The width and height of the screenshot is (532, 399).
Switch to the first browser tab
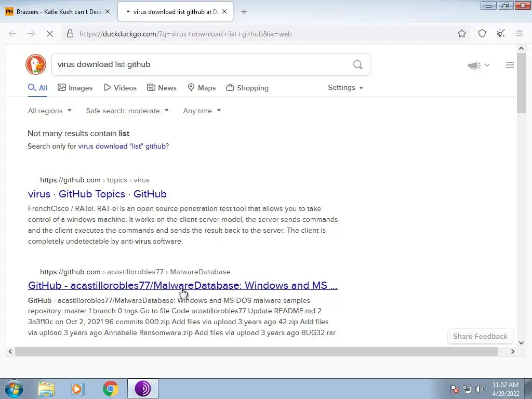click(58, 11)
